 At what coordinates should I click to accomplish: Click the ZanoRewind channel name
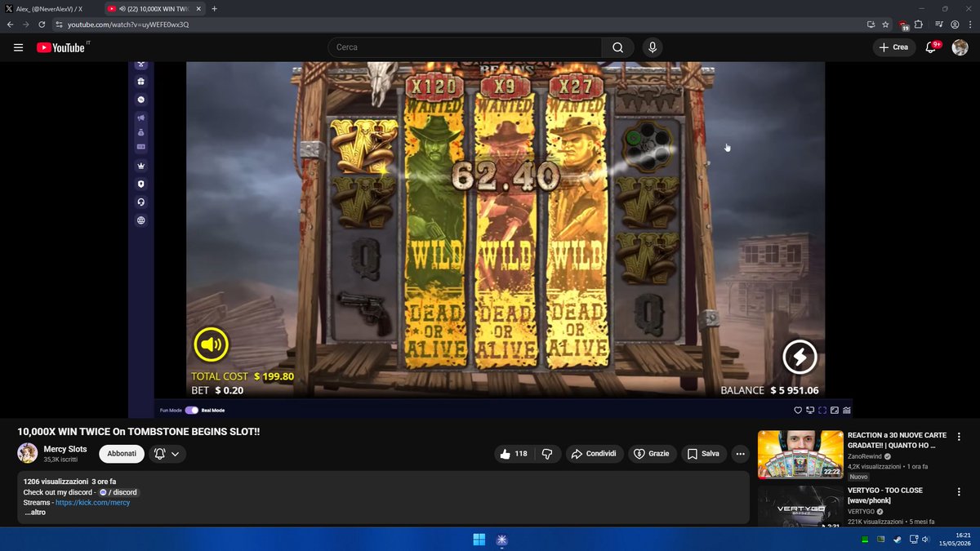tap(866, 456)
